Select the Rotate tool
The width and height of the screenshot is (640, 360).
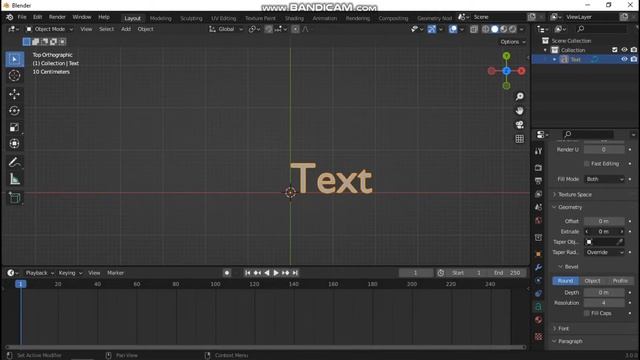[15, 111]
